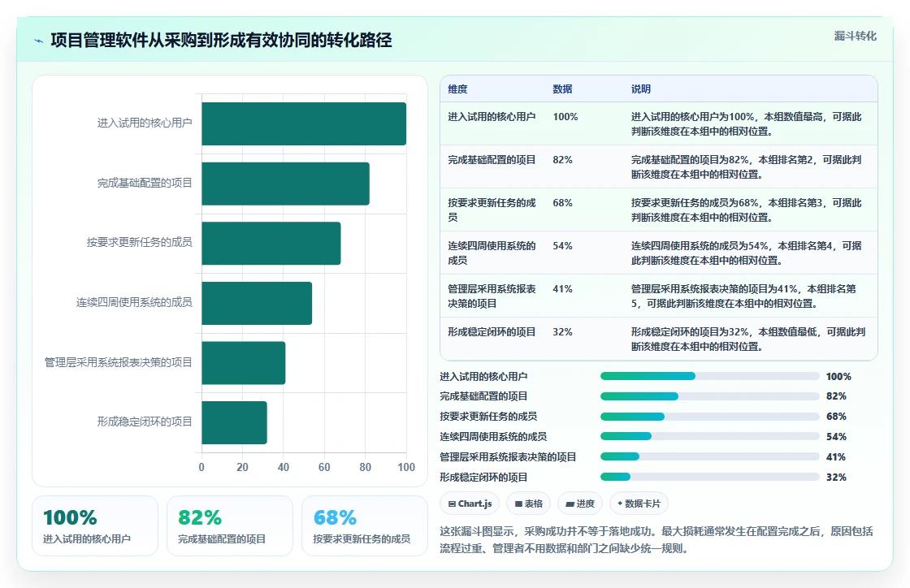Screen dimensions: 910x588
Task: Open the 100% 进入试用的核心用户 stat card
Action: pos(95,526)
